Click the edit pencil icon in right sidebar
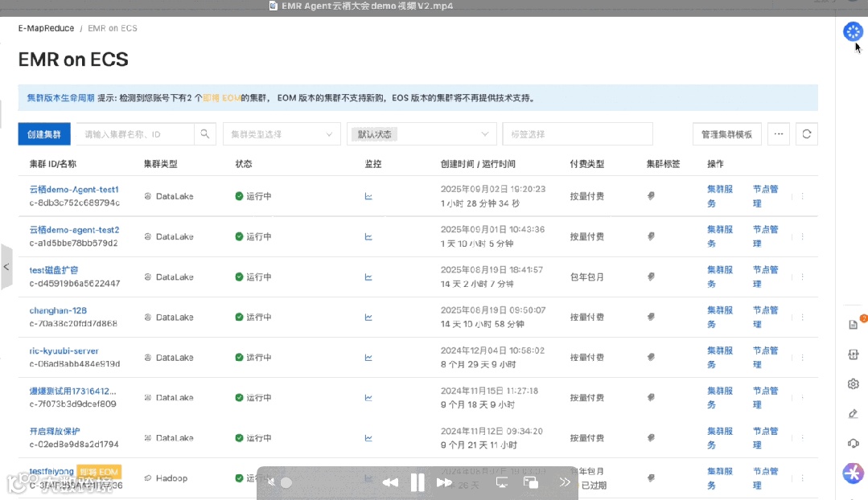 [854, 414]
